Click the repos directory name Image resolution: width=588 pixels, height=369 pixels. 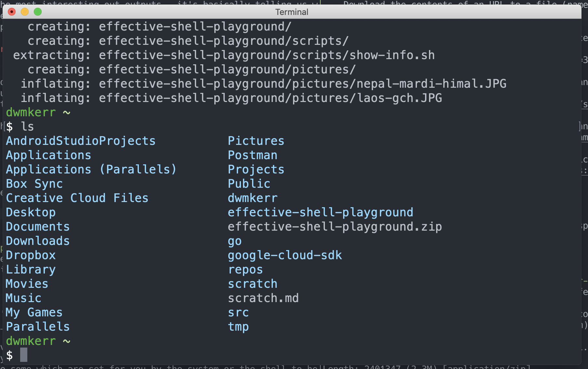245,270
